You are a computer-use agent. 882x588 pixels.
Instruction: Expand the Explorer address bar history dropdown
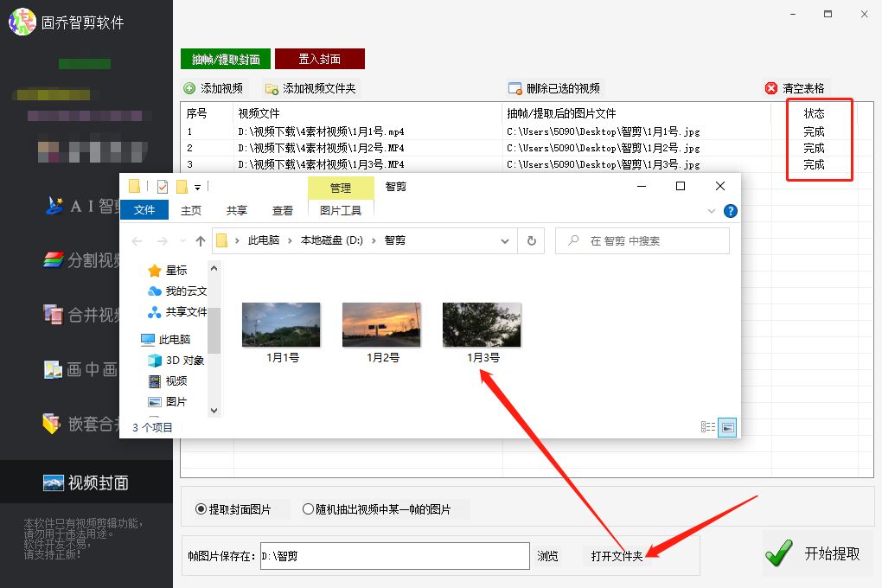pos(505,241)
